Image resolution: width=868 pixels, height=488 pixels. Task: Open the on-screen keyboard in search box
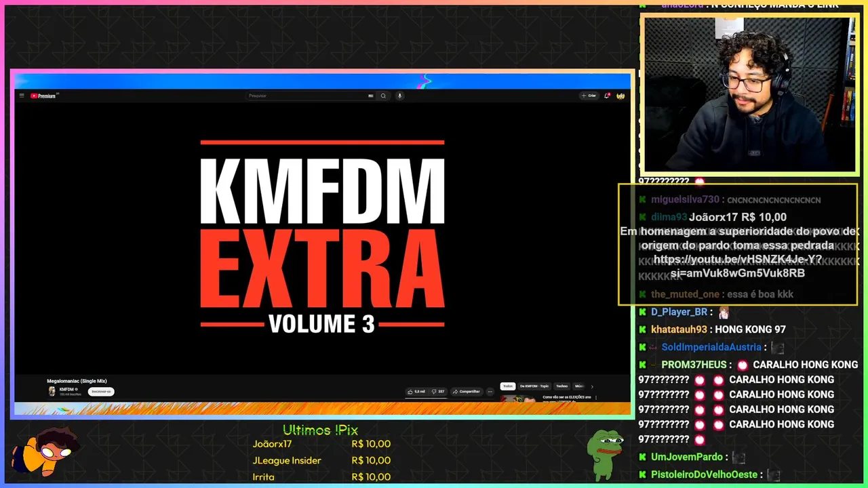click(371, 96)
